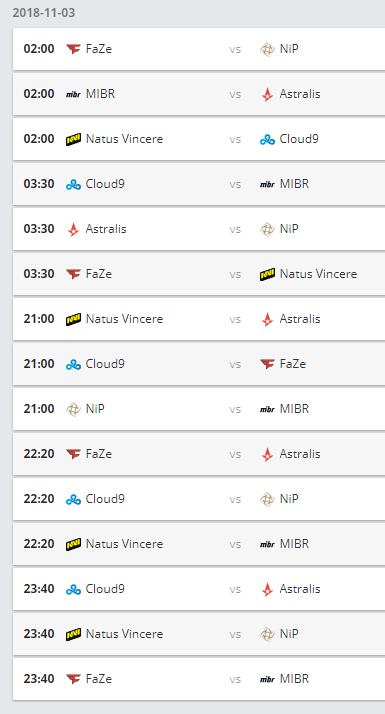Open Astralis team name in 22:20 FaZe match
Viewport: 385px width, 714px height.
(300, 454)
